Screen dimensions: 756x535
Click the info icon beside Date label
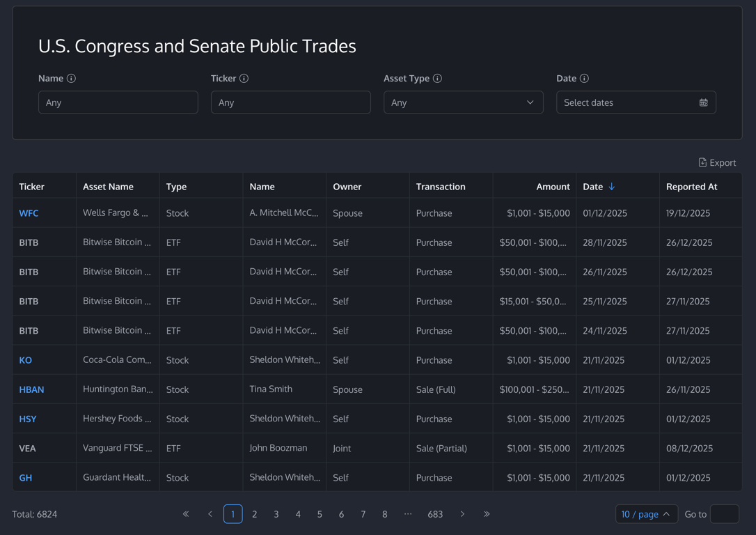click(x=584, y=79)
